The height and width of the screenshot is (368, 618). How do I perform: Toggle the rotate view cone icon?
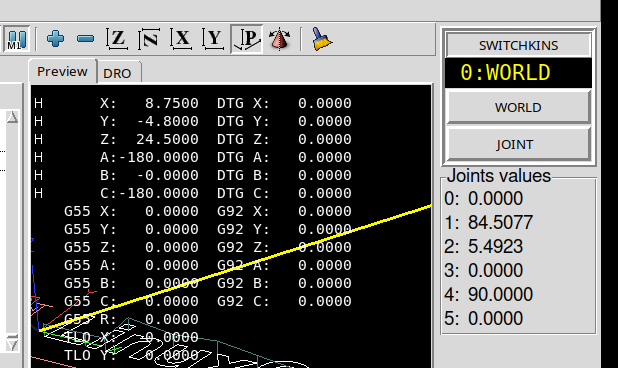(279, 39)
